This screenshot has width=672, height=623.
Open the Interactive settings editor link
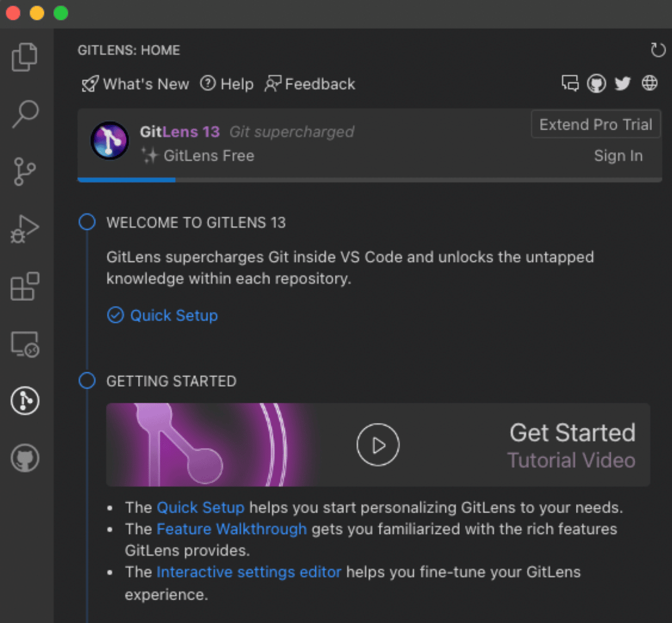tap(249, 572)
